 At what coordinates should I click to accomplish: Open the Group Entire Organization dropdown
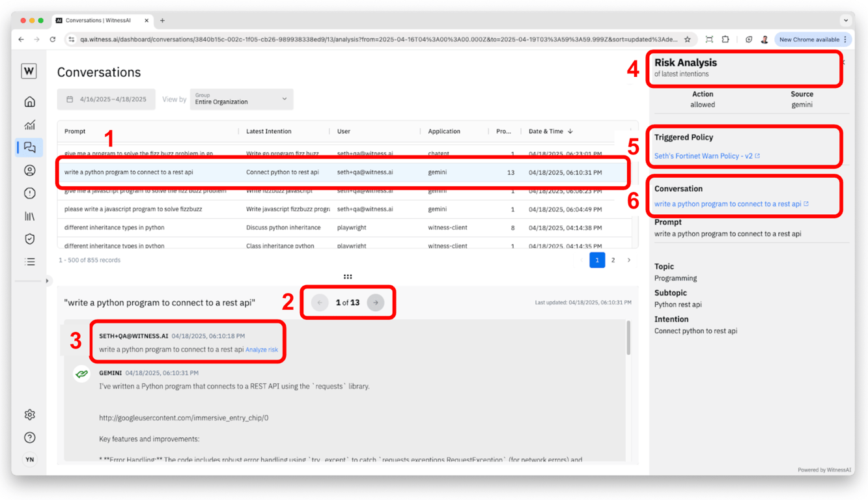(242, 99)
